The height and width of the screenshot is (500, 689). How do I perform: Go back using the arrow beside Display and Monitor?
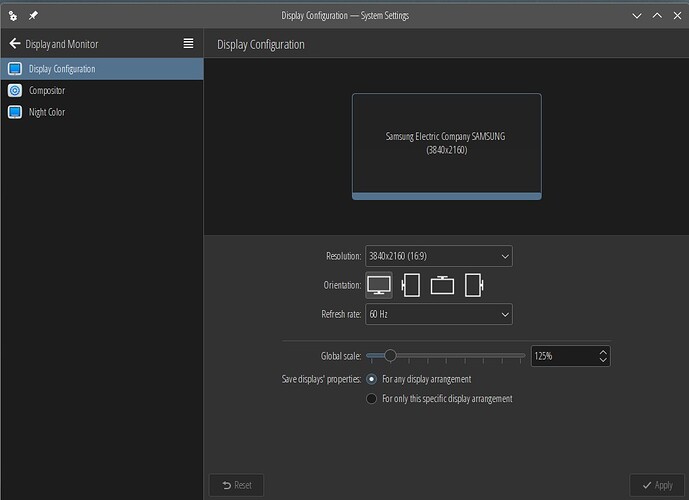coord(15,43)
